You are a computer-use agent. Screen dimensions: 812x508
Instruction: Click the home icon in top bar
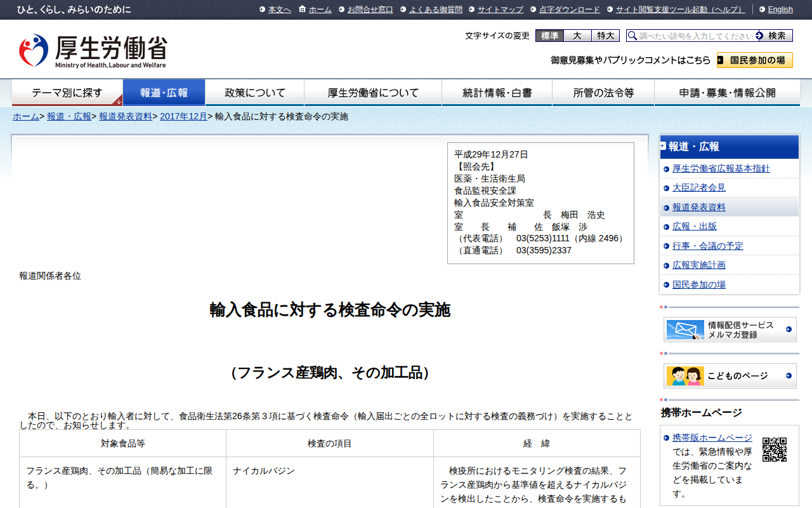tap(302, 10)
